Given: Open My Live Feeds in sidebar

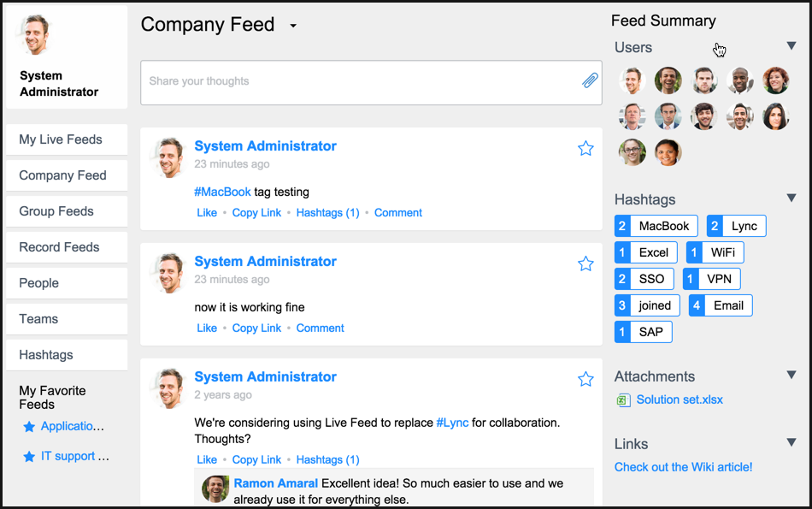Looking at the screenshot, I should coord(67,139).
